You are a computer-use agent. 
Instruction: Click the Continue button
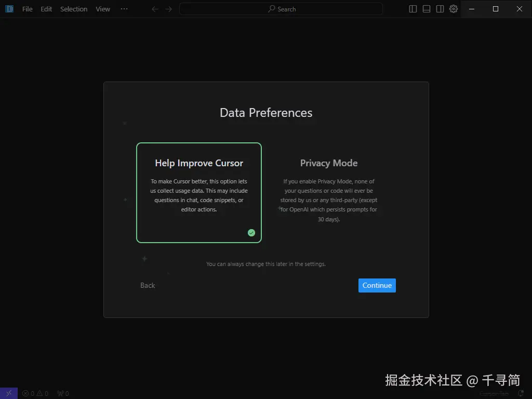pos(377,285)
